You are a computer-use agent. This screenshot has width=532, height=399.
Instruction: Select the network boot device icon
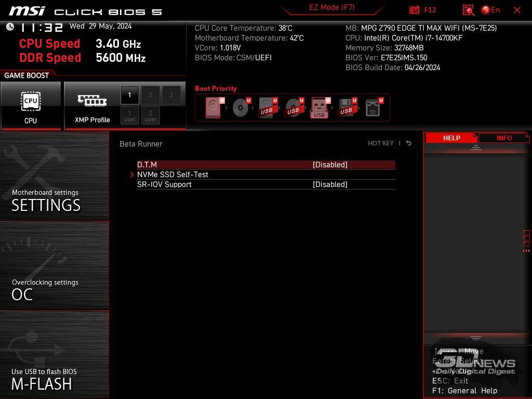click(x=374, y=108)
